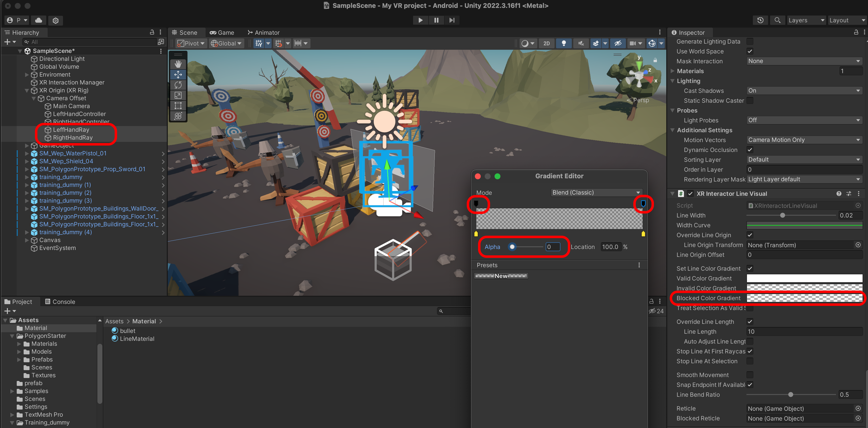Toggle Override Line Length checkbox
Viewport: 868px width, 428px height.
750,322
